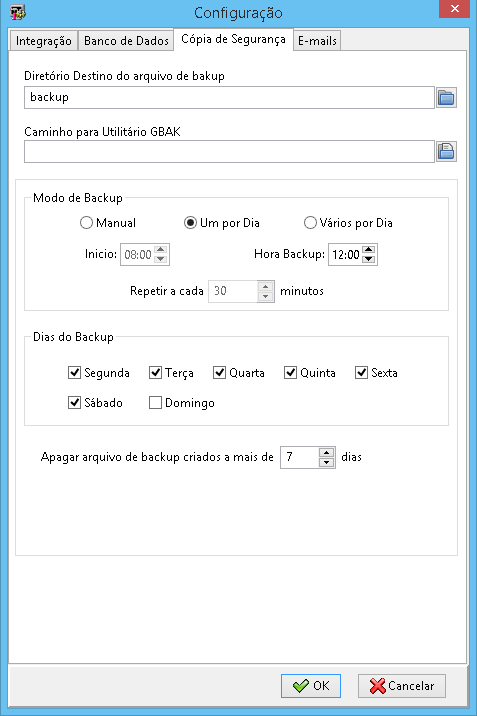Go to Integração tab
Image resolution: width=477 pixels, height=716 pixels.
pos(43,41)
